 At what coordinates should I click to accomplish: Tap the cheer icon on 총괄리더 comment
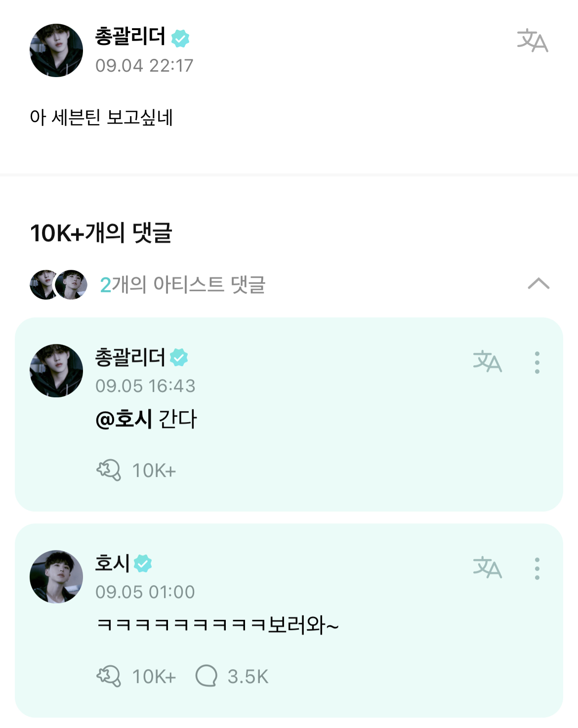(109, 470)
